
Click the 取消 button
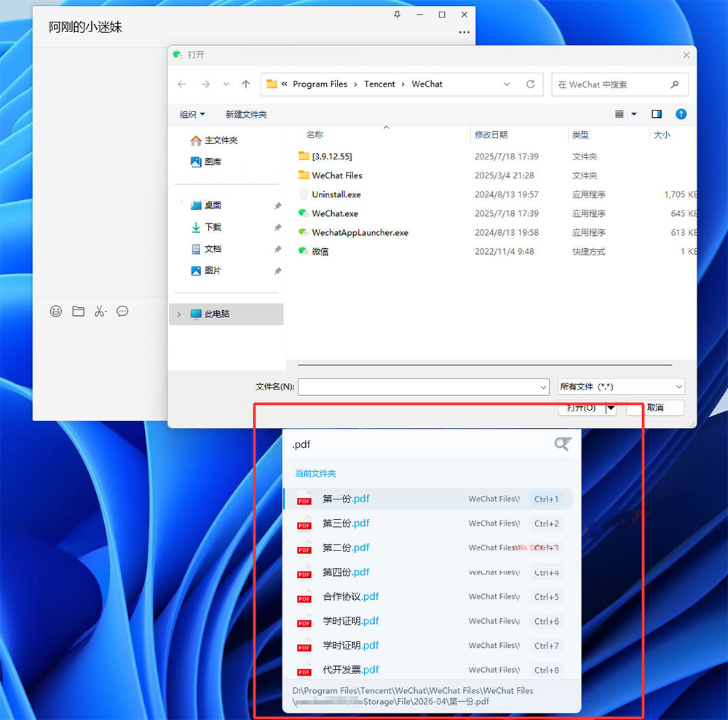(x=655, y=408)
